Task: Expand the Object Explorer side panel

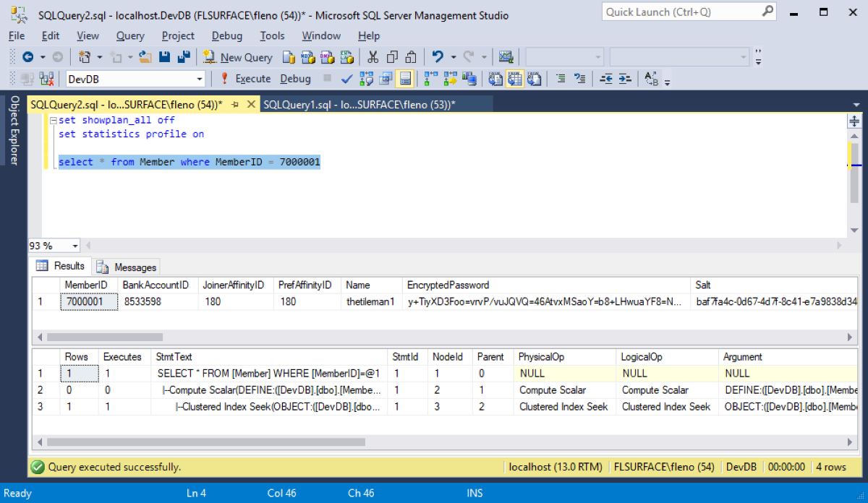Action: [13, 130]
